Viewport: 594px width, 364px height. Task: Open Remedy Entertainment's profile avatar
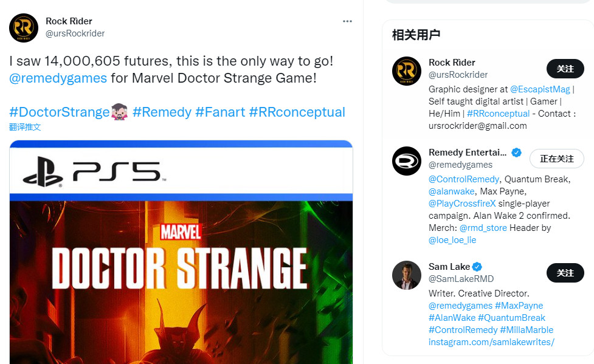point(407,161)
